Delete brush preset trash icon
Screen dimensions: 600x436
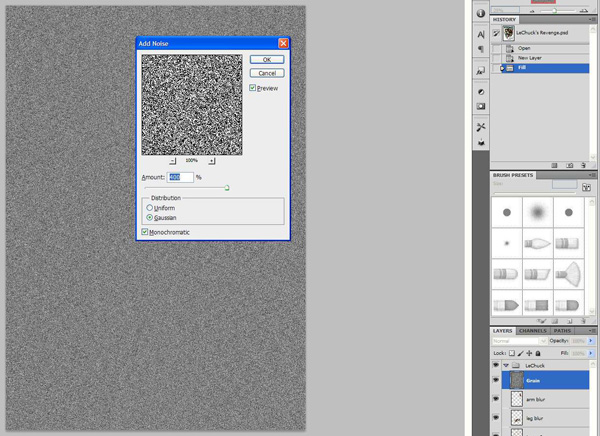583,321
